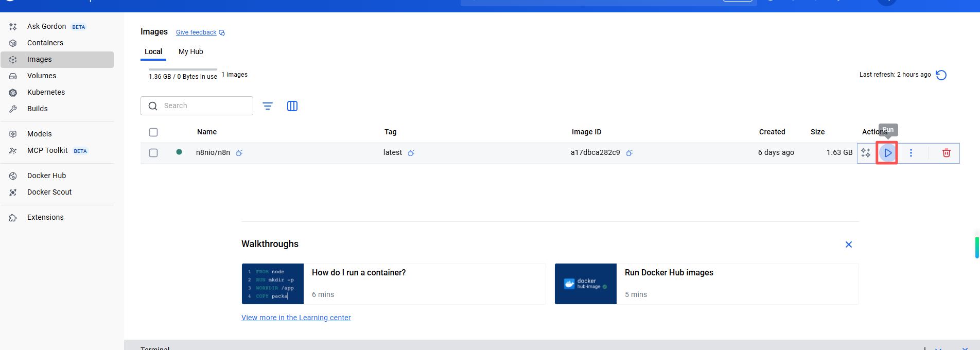Click the Image ID column header
This screenshot has height=350, width=980.
pos(587,132)
